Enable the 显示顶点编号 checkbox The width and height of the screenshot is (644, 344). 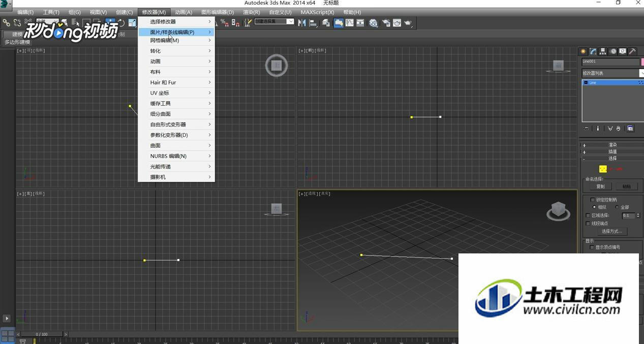coord(592,247)
